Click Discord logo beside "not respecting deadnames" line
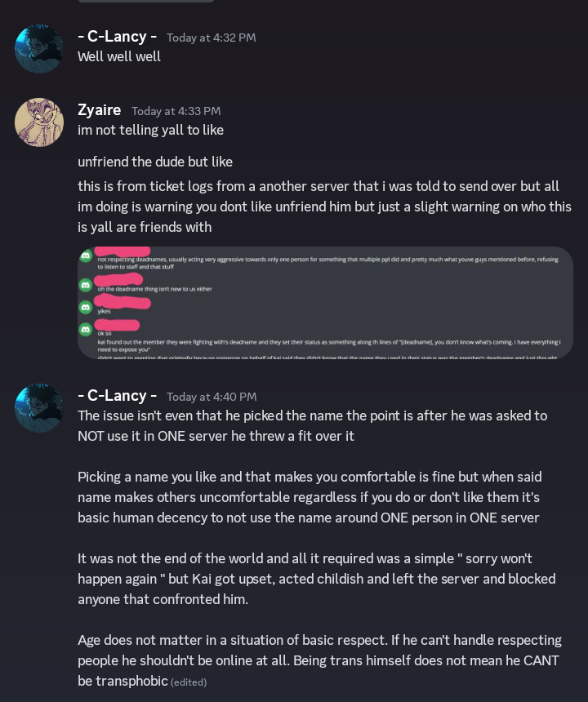 pyautogui.click(x=86, y=256)
